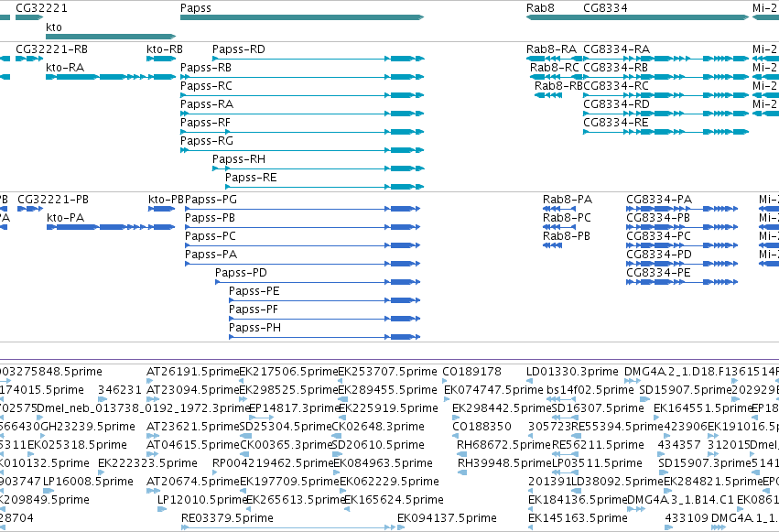Select the LD01330.3prime label
The height and width of the screenshot is (532, 779).
coord(572,372)
